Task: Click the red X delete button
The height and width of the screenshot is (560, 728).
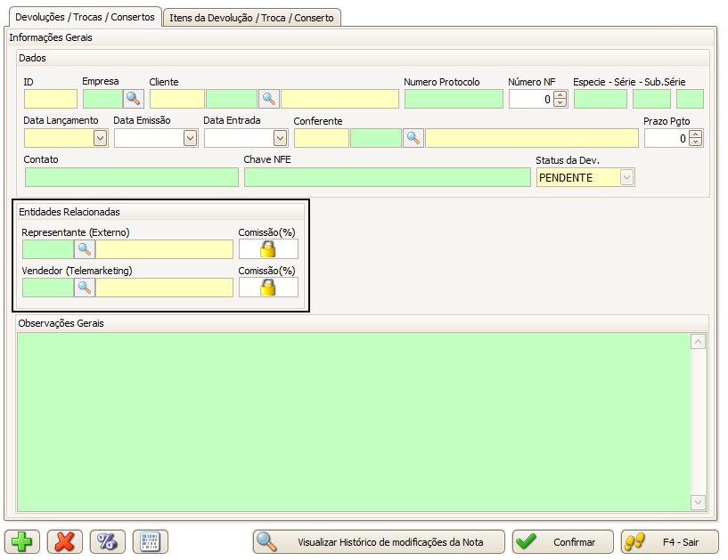Action: pos(65,542)
